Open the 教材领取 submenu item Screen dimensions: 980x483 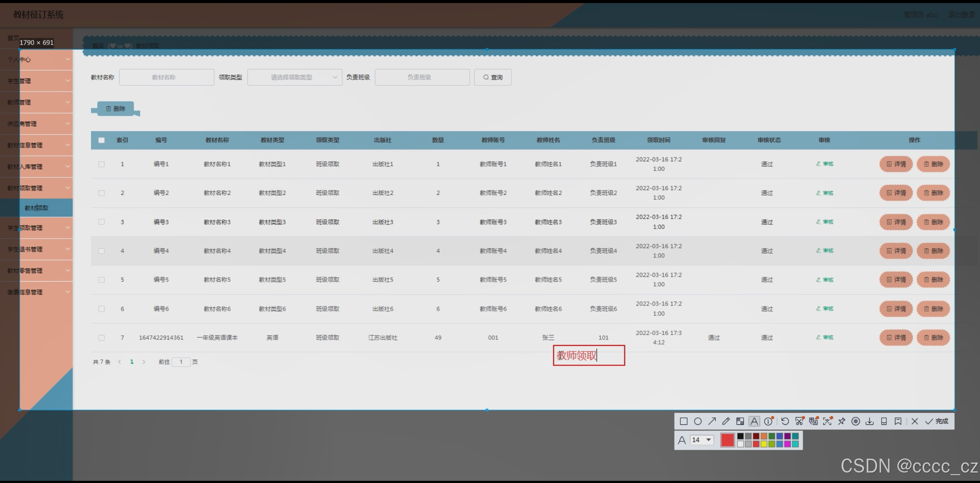pyautogui.click(x=36, y=208)
